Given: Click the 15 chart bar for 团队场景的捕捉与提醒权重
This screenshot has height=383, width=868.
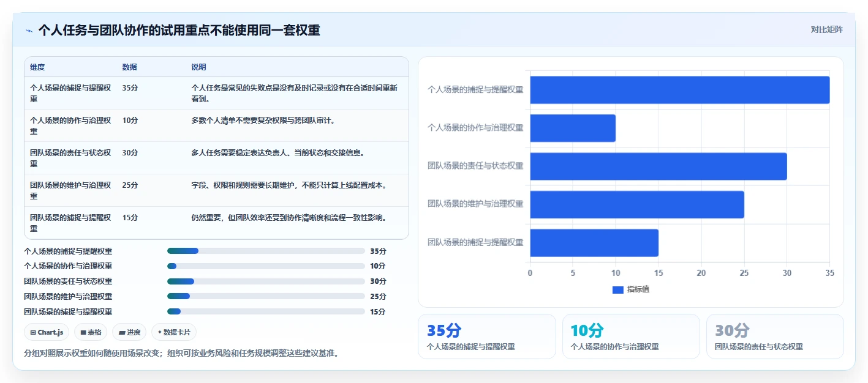Looking at the screenshot, I should pyautogui.click(x=594, y=243).
